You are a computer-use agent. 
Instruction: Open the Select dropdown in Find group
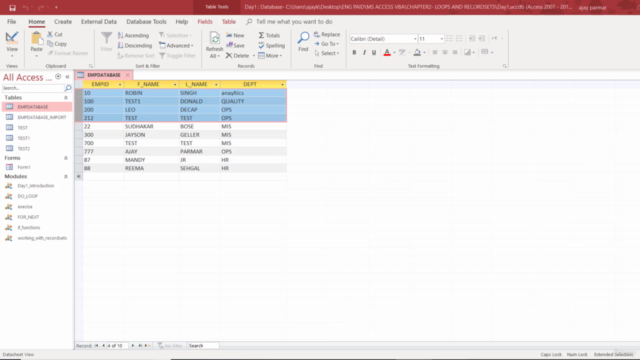click(327, 53)
